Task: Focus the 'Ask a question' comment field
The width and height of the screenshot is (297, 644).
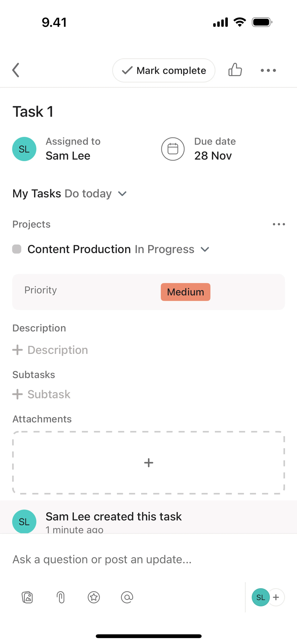Action: tap(102, 560)
